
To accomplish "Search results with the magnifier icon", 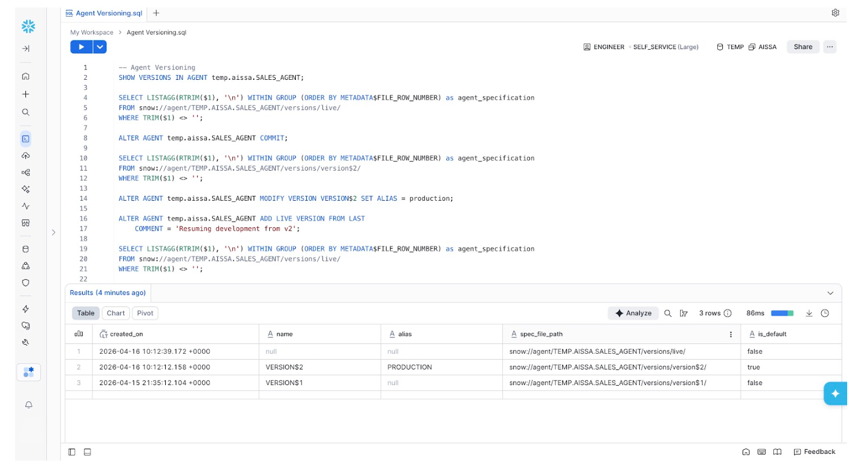I will [x=667, y=313].
